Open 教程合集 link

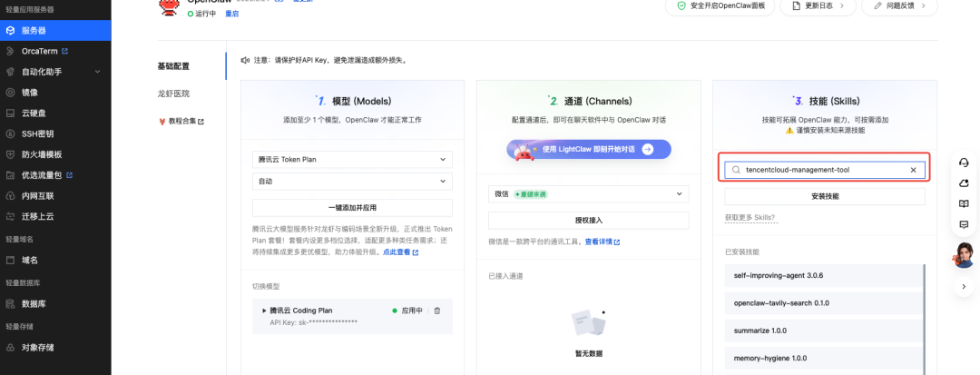click(x=181, y=122)
